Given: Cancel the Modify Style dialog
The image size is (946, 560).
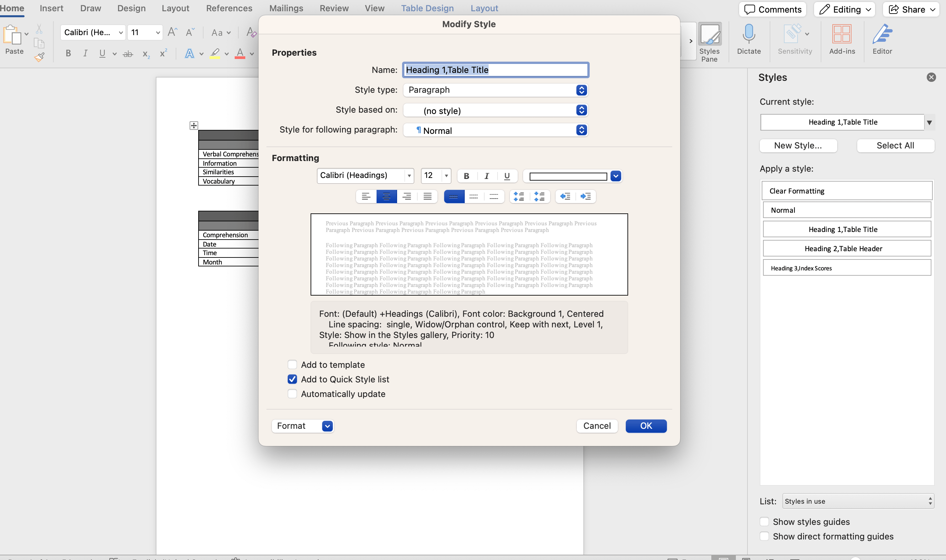Looking at the screenshot, I should pos(597,426).
